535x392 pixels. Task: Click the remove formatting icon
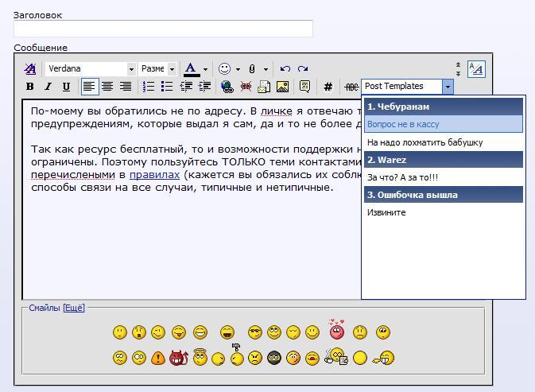point(30,69)
